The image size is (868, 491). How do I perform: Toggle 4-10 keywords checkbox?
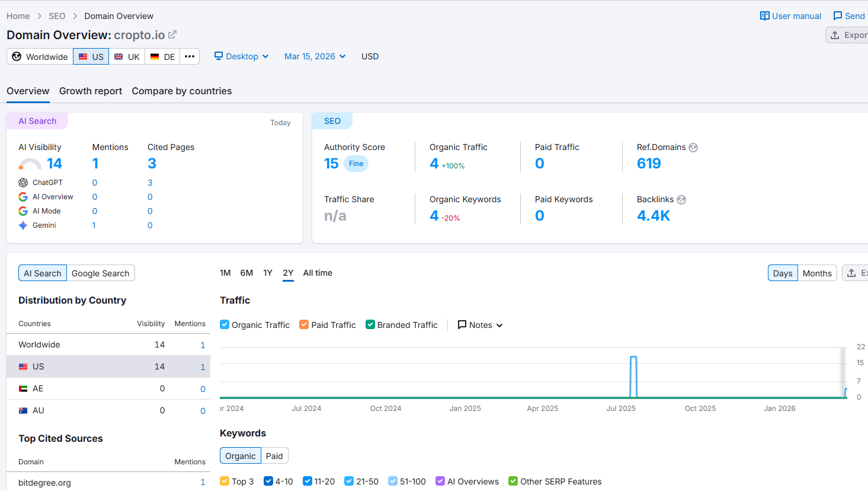pyautogui.click(x=268, y=481)
